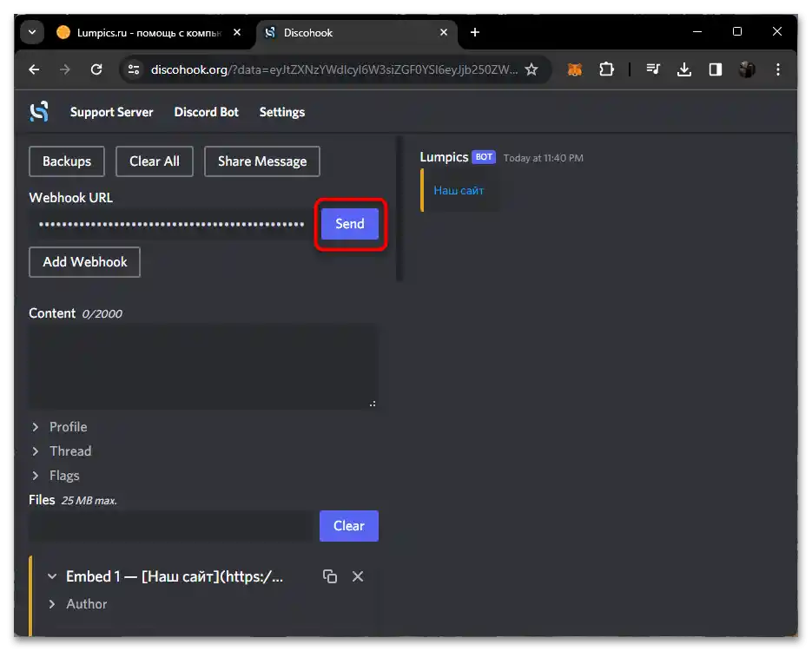Open the Наш сайт link in preview
This screenshot has height=651, width=812.
click(459, 190)
